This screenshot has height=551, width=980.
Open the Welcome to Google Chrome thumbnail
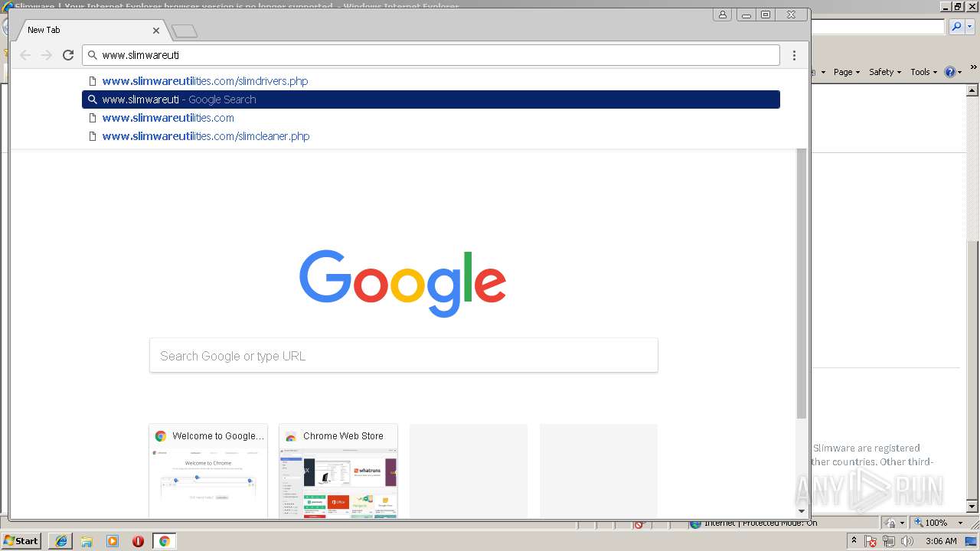pos(208,471)
